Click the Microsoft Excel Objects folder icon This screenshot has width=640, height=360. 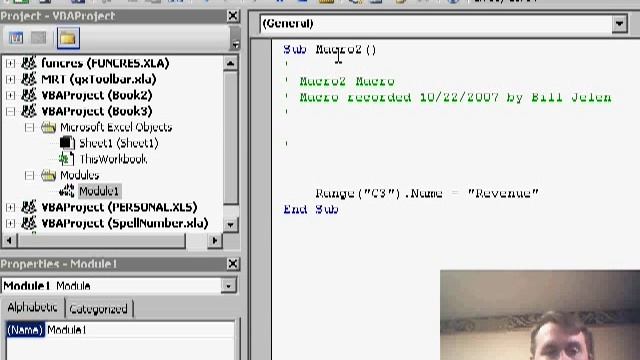(x=49, y=127)
